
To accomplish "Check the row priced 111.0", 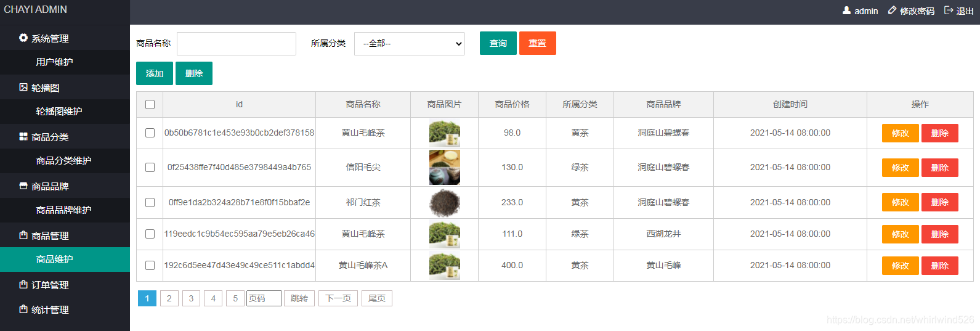I will [x=150, y=234].
